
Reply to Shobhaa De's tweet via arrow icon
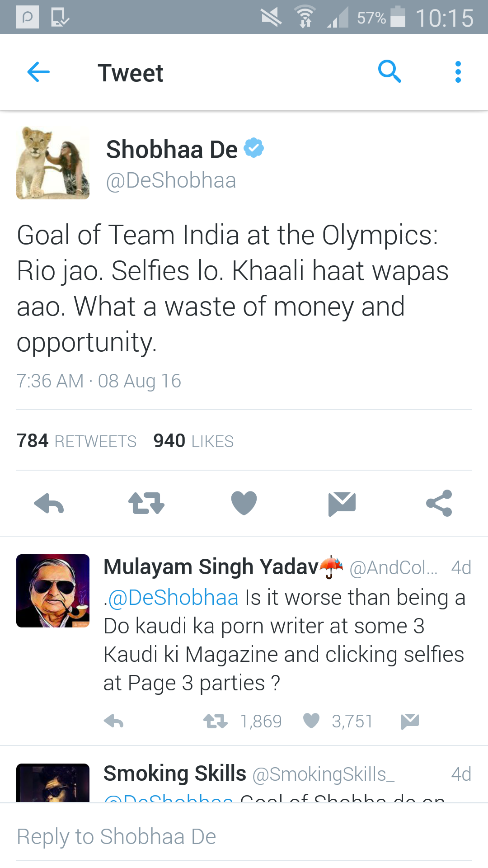coord(49,503)
